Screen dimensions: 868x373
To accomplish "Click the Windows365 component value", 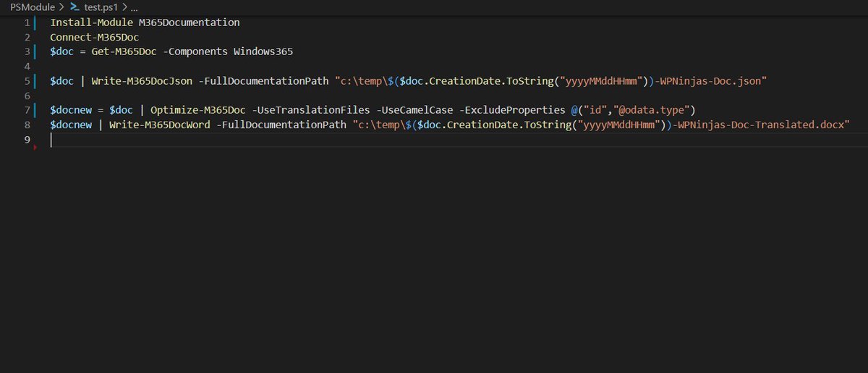I will 263,51.
